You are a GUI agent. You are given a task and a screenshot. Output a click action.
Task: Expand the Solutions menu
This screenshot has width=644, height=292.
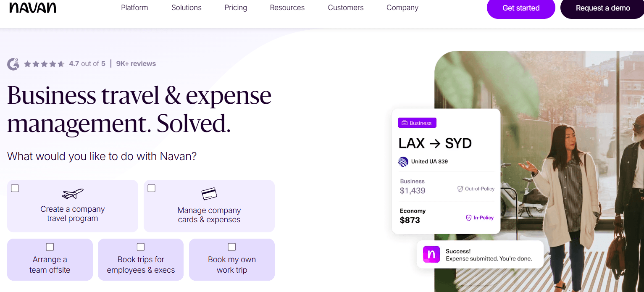click(x=187, y=8)
